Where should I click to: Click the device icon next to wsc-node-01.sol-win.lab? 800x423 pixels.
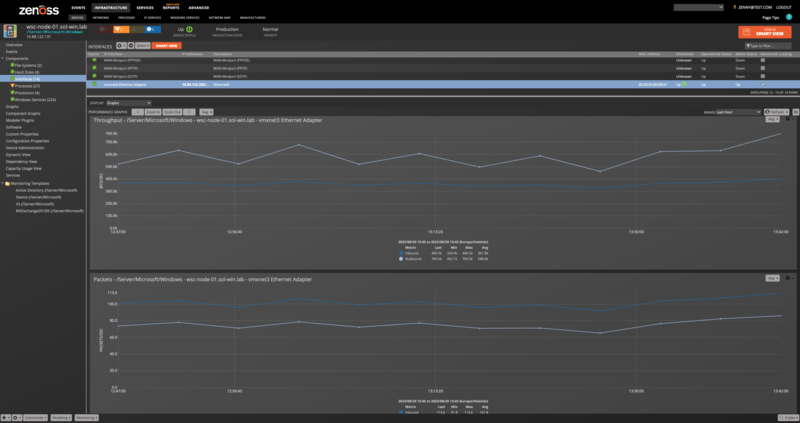(10, 31)
